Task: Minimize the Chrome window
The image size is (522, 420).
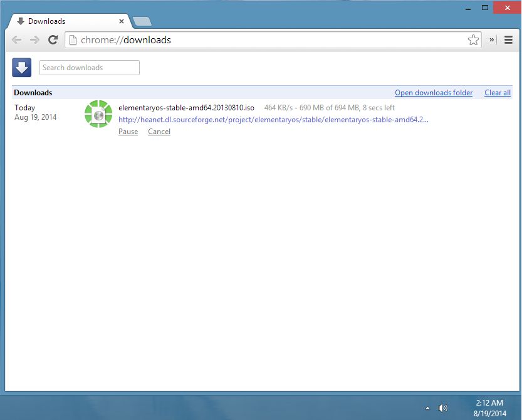Action: [x=468, y=8]
